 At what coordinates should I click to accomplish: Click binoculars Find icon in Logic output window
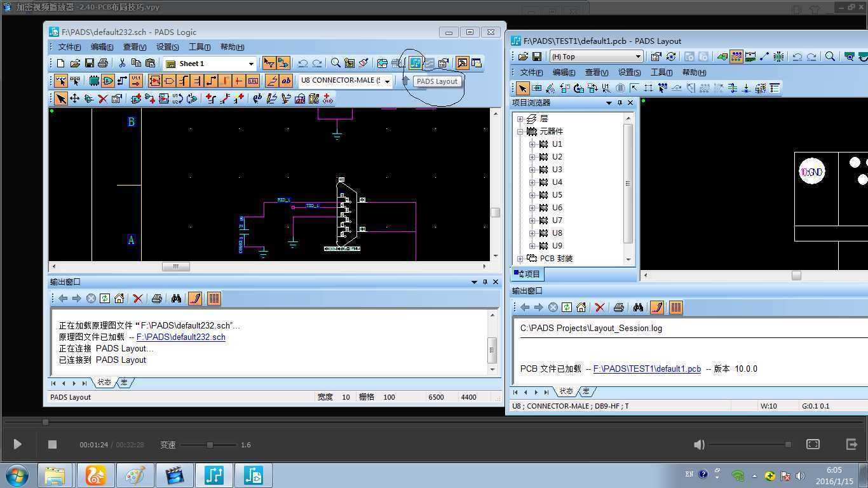[x=176, y=298]
